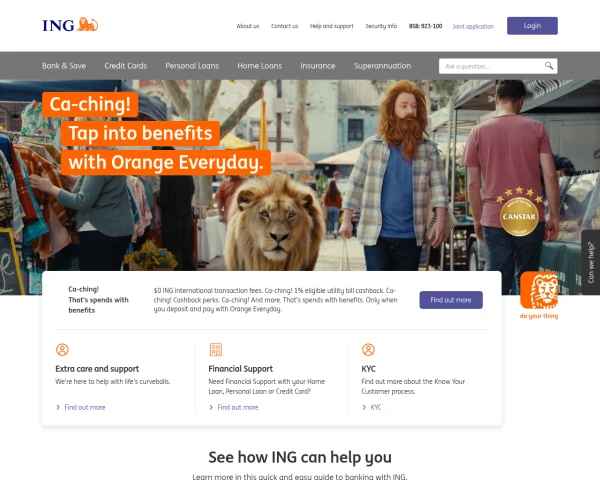Image resolution: width=600 pixels, height=480 pixels.
Task: Click chevron beside KYC link
Action: (x=364, y=407)
